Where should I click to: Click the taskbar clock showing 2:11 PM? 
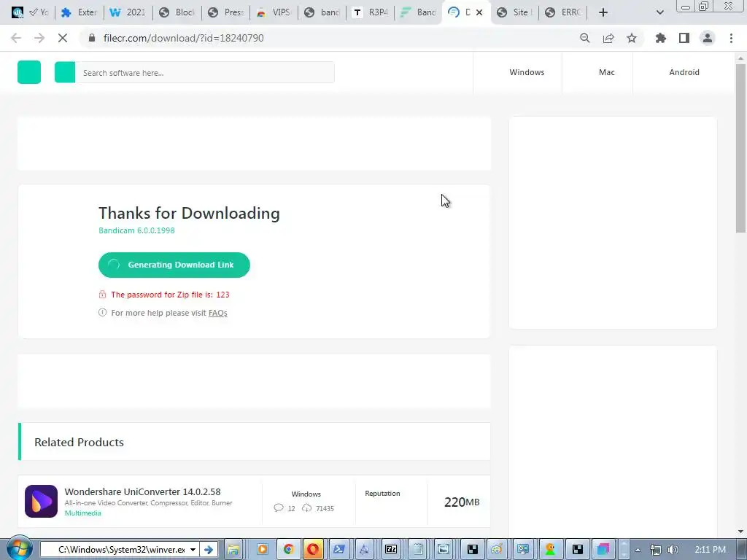point(711,550)
